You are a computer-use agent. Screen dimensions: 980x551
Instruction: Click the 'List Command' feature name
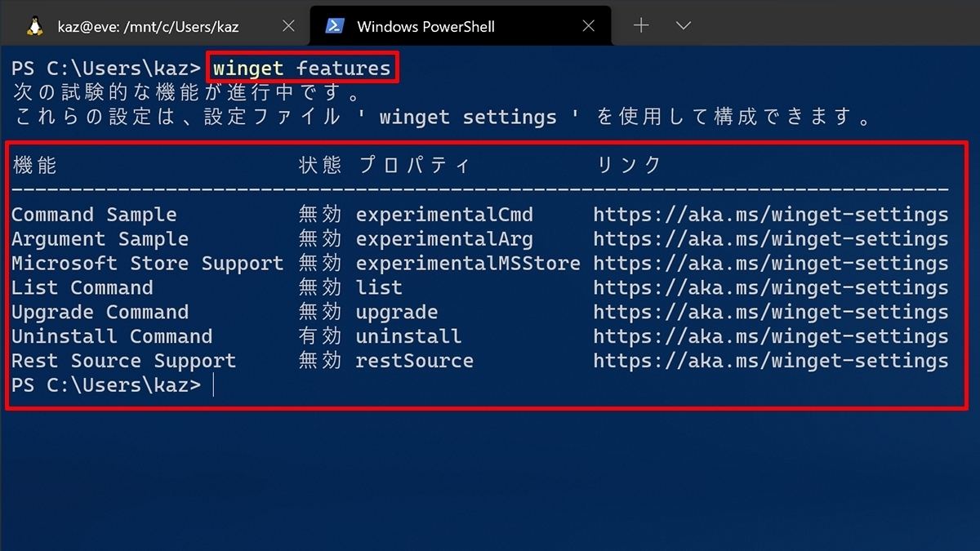coord(82,288)
